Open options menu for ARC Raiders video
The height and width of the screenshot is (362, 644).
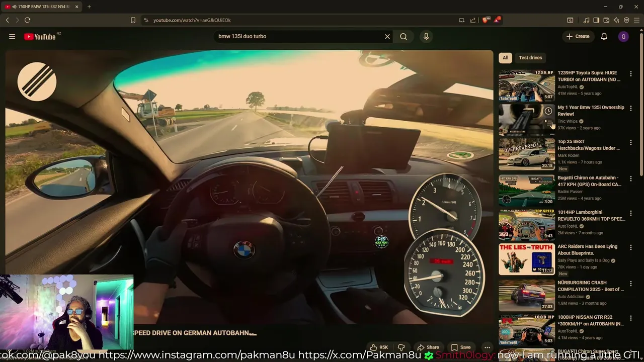[x=631, y=248]
